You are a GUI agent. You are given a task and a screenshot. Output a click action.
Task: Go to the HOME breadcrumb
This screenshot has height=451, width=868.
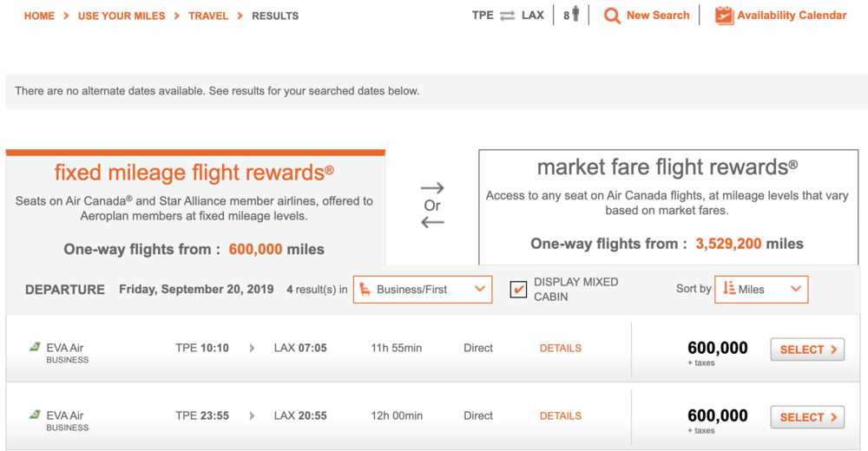coord(39,16)
